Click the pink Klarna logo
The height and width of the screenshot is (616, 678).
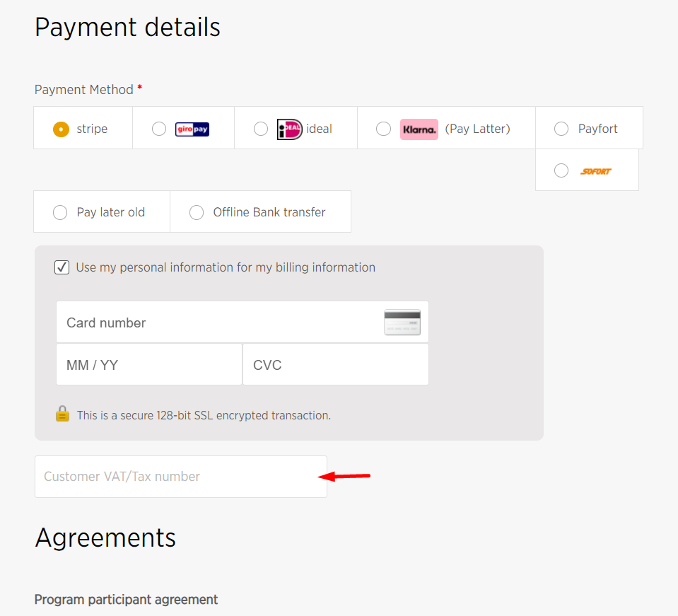coord(419,129)
